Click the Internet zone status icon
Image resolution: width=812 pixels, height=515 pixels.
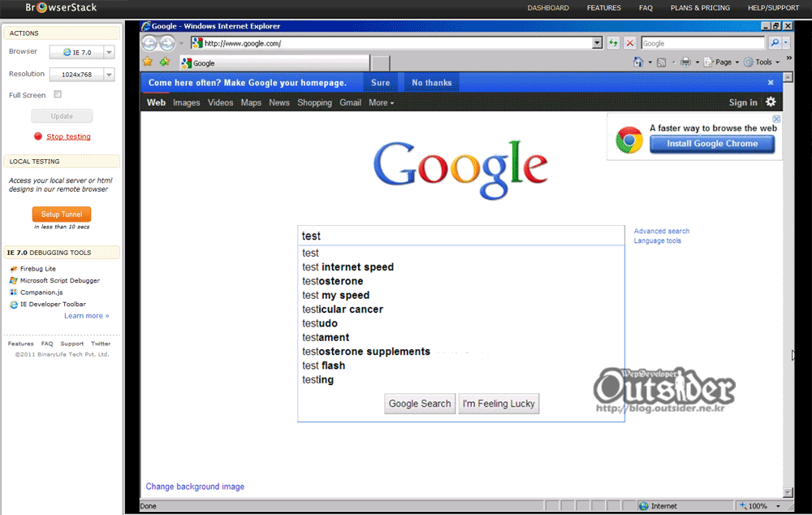643,506
